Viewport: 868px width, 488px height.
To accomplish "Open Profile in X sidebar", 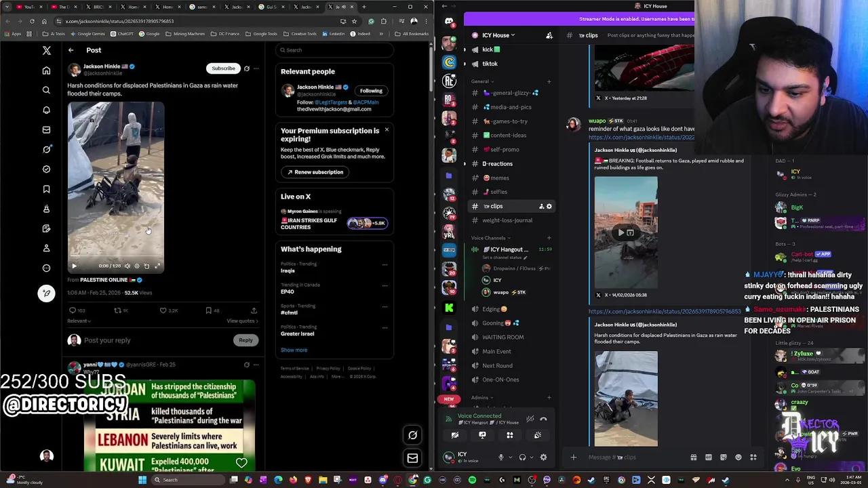I will pyautogui.click(x=46, y=248).
